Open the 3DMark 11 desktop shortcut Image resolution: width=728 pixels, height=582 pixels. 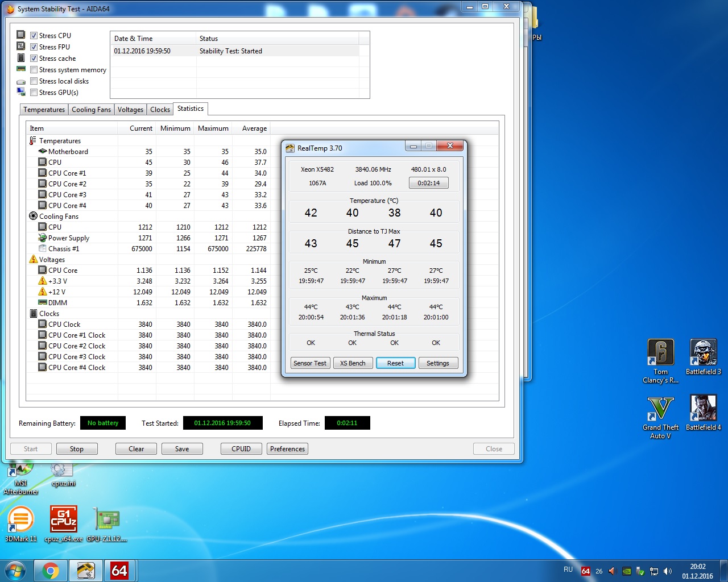[20, 520]
